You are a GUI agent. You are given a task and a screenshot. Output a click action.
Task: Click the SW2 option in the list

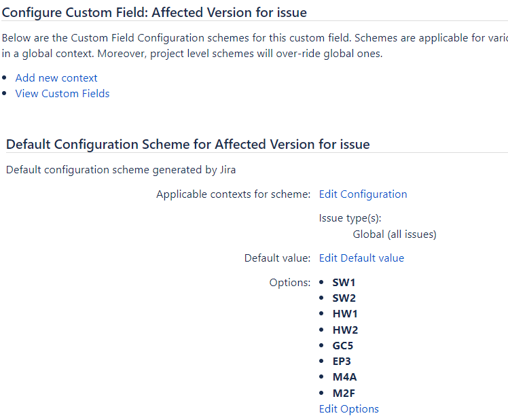click(344, 298)
